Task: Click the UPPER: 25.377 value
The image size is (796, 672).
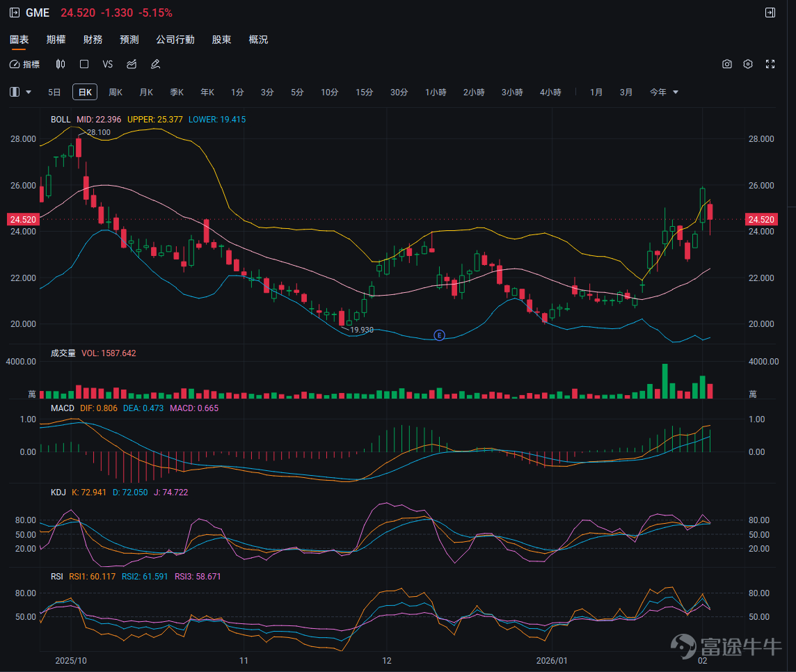Action: (x=155, y=119)
